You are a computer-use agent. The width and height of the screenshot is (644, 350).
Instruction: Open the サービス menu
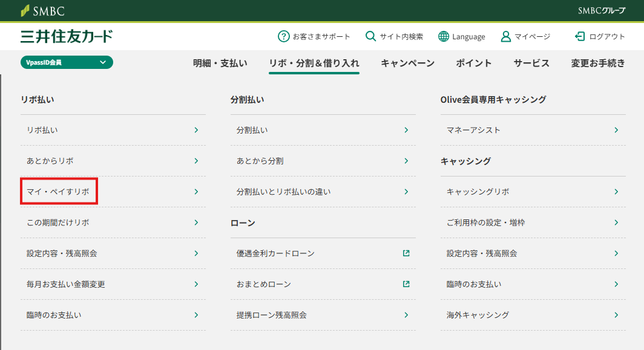pos(531,63)
